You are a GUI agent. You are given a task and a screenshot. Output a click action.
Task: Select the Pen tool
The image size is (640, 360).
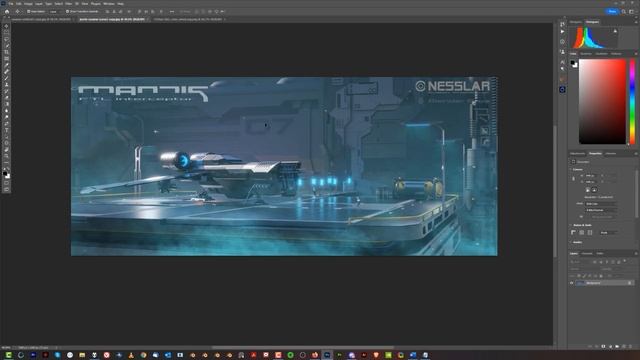pyautogui.click(x=7, y=124)
